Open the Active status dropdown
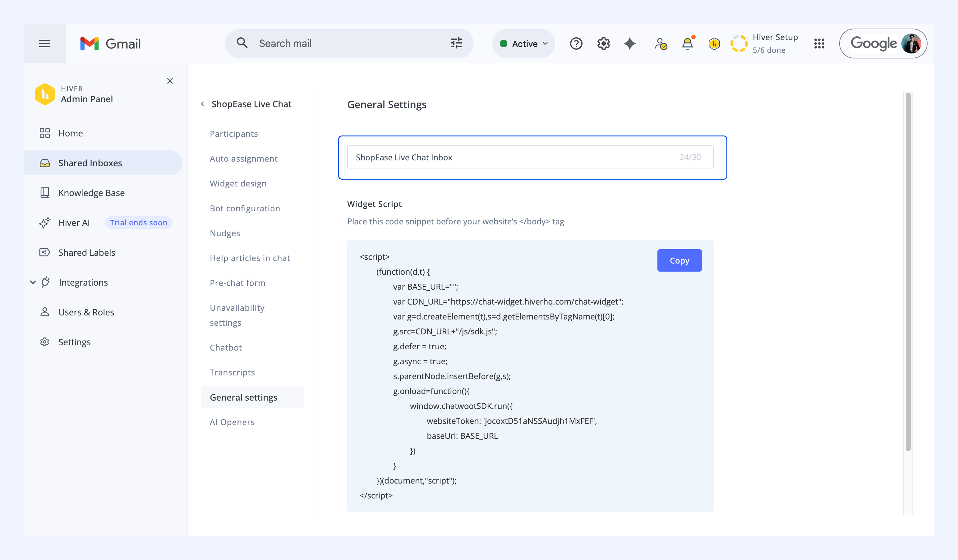Image resolution: width=958 pixels, height=560 pixels. tap(523, 43)
